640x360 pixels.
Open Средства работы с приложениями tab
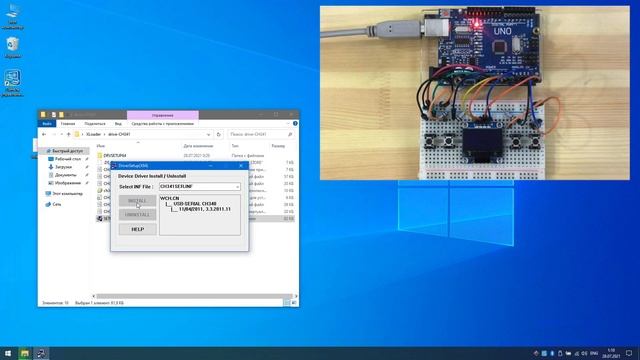coord(162,124)
